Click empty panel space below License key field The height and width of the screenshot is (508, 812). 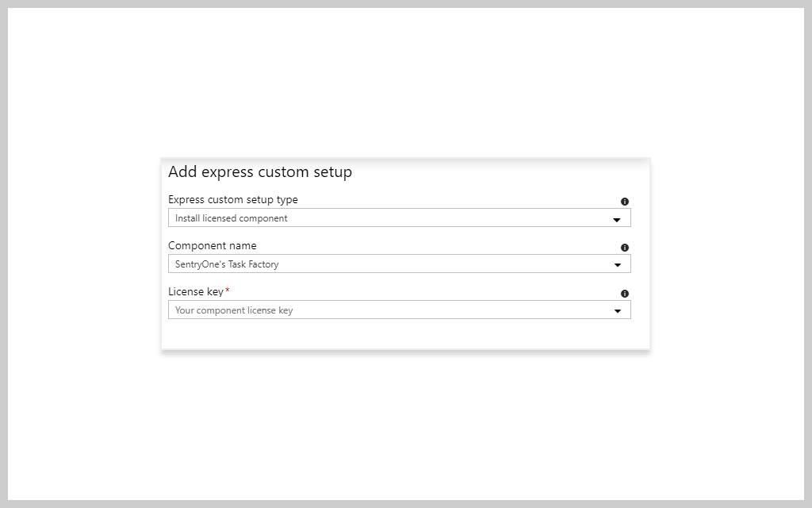point(404,334)
